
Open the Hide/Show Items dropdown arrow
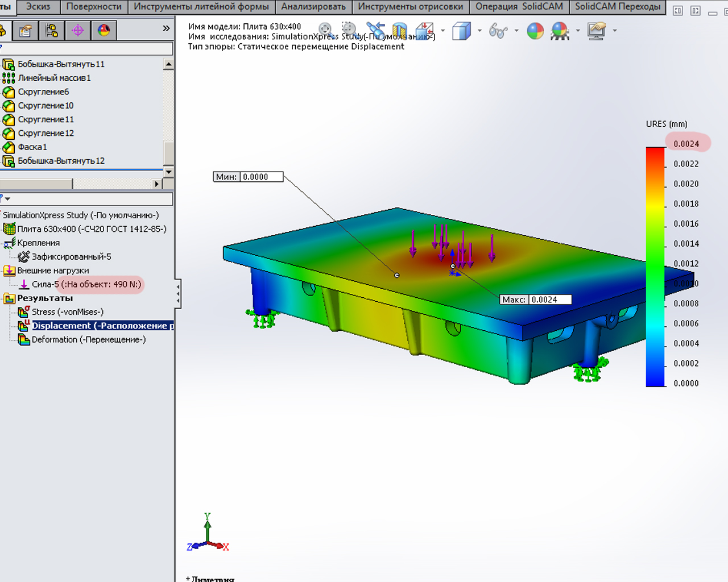pos(516,31)
